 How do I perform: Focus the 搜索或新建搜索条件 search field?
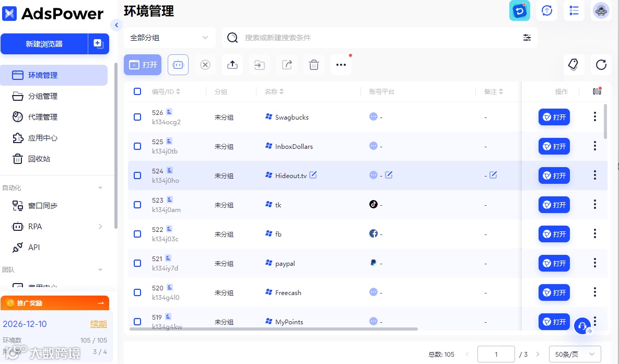[x=380, y=38]
